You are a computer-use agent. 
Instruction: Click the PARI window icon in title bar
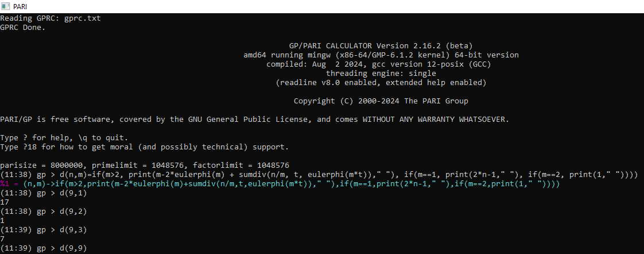[5, 6]
